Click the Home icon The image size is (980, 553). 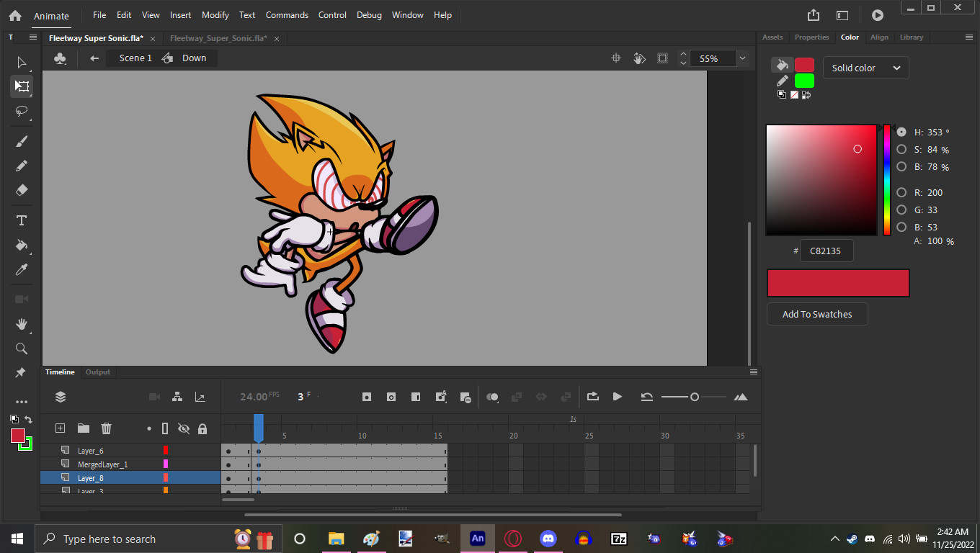coord(15,15)
